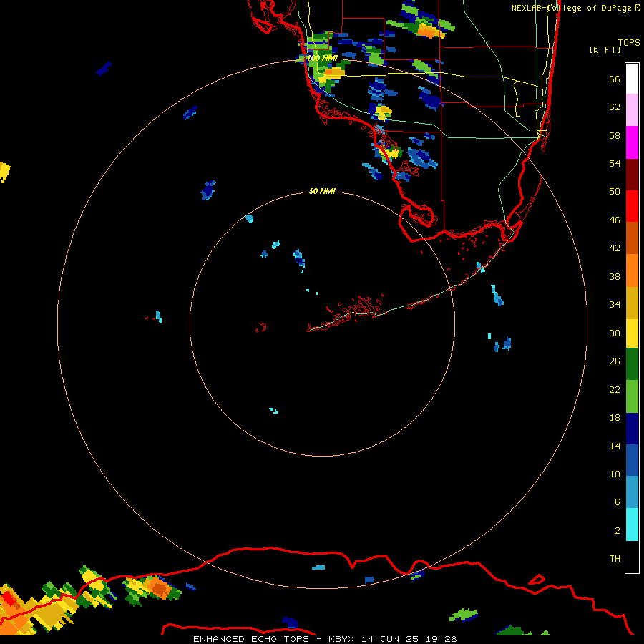Viewport: 644px width, 644px height.
Task: Click the '100 NMI' range ring label
Action: pos(322,58)
